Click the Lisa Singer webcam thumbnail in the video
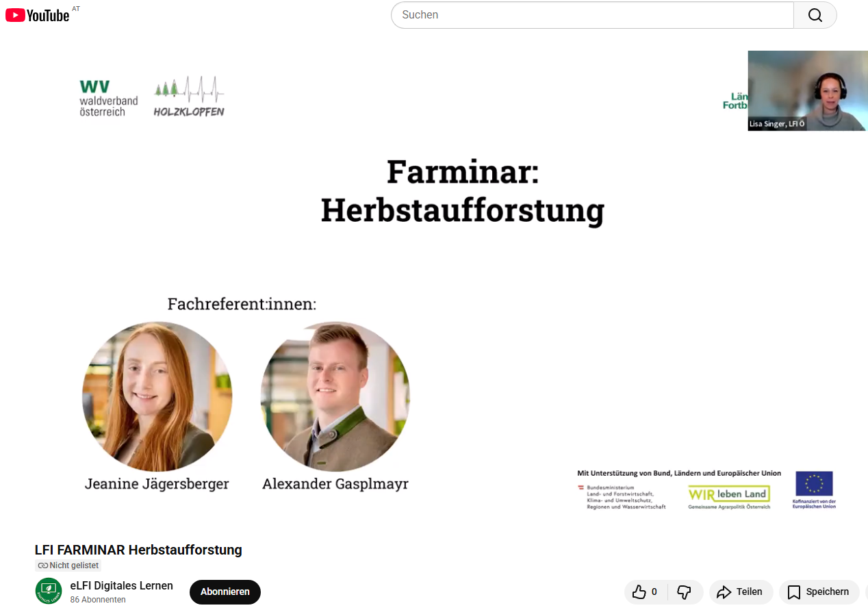868x610 pixels. [808, 90]
